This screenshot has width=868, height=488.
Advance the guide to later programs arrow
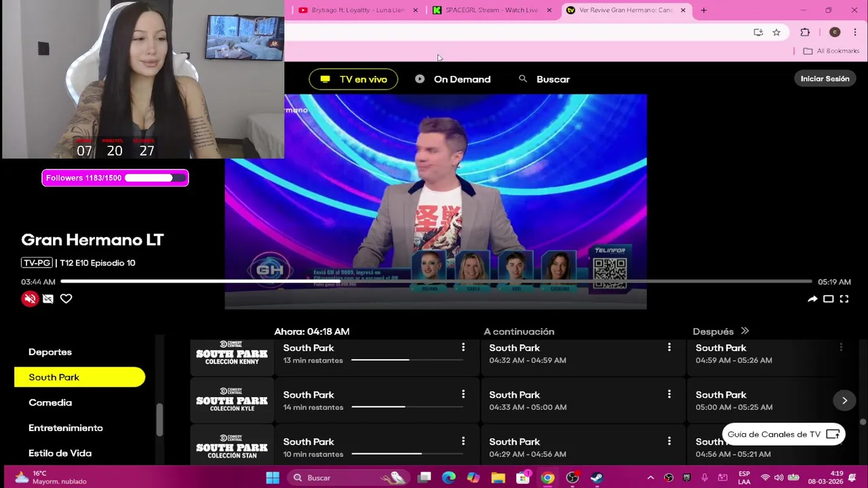(844, 401)
